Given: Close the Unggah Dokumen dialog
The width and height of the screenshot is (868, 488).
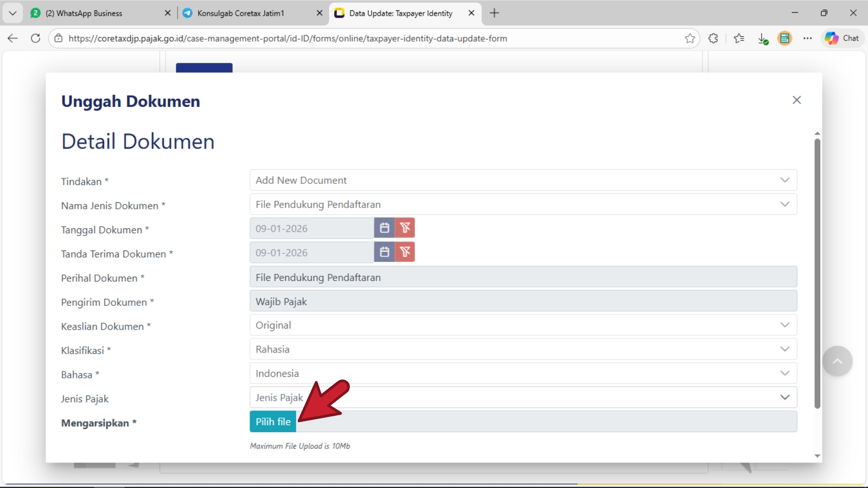Looking at the screenshot, I should (796, 100).
